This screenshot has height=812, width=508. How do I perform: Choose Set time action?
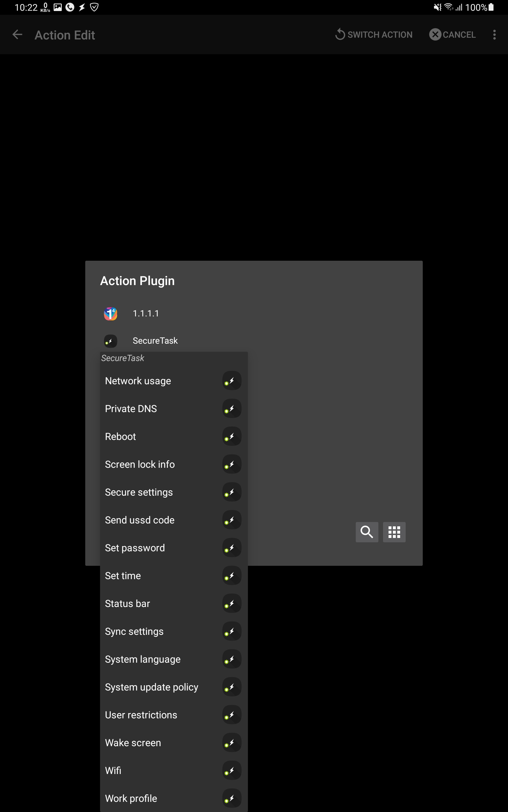[x=174, y=576]
